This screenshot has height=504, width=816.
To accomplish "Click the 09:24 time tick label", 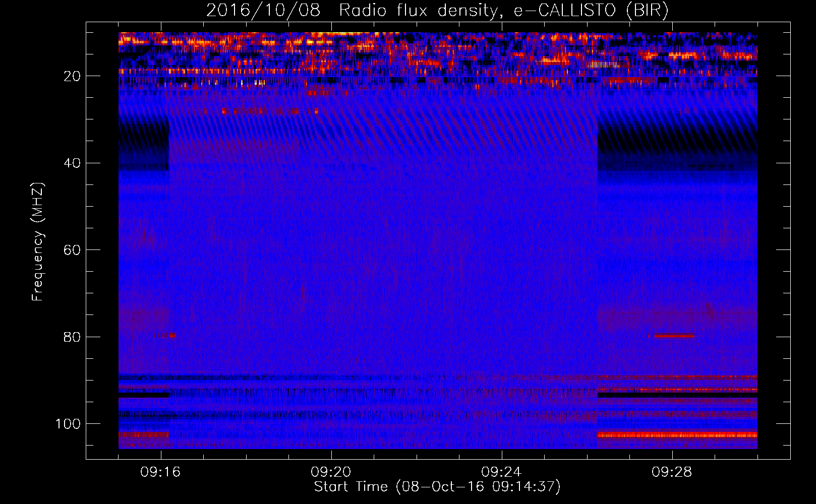I will pos(501,472).
